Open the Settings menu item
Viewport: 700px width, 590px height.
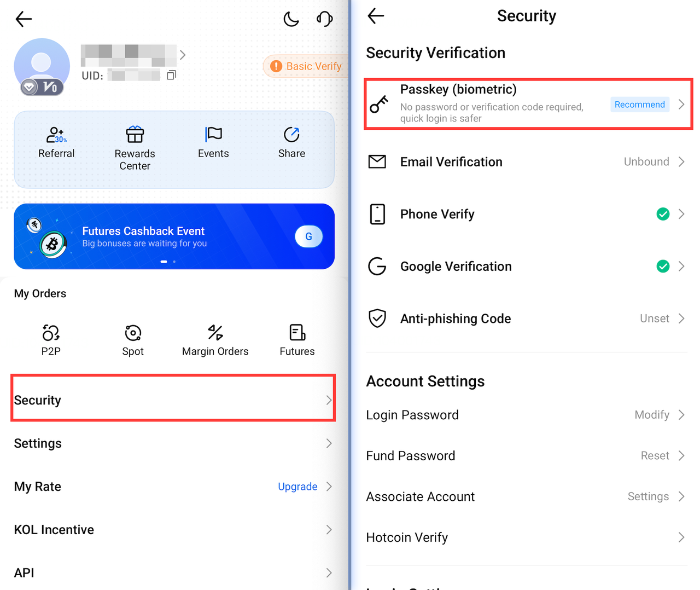173,443
